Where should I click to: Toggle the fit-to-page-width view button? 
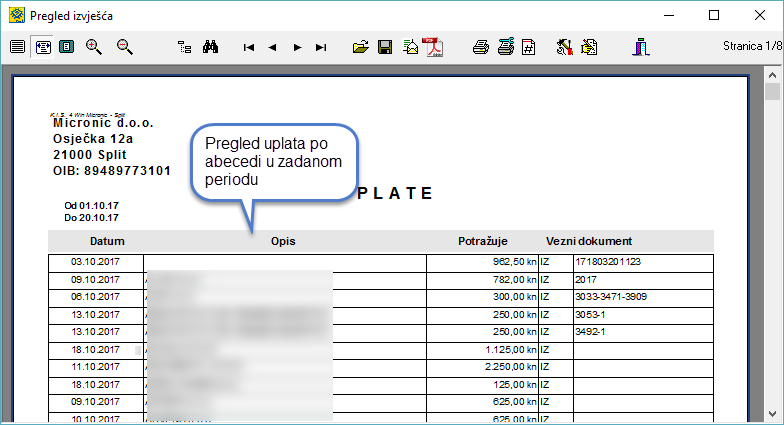42,47
